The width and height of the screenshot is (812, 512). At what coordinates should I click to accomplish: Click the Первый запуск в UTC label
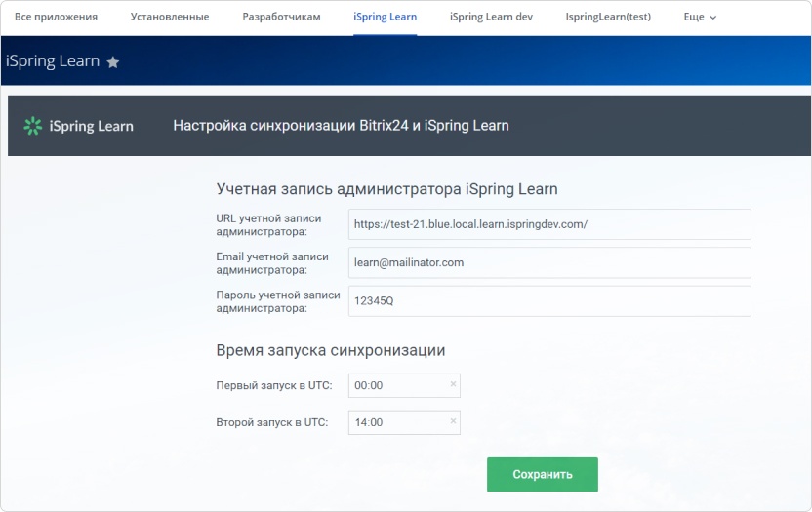click(x=274, y=385)
